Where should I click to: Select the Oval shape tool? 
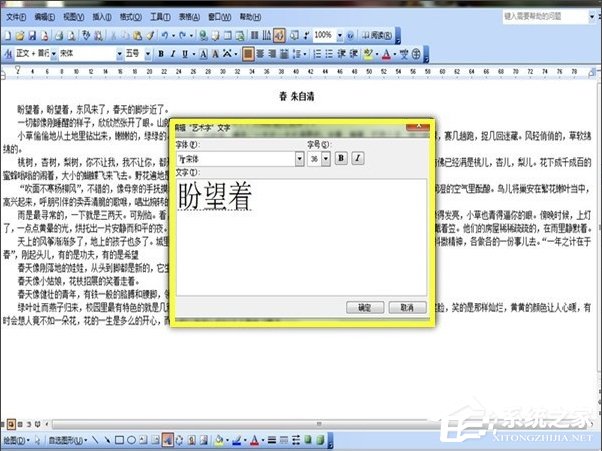click(x=133, y=439)
